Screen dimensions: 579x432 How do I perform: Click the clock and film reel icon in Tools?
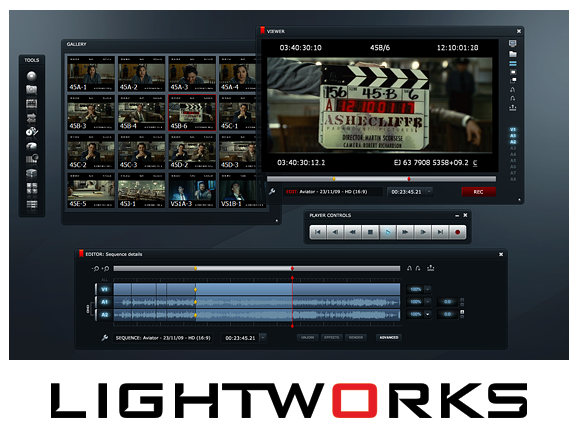pyautogui.click(x=32, y=131)
